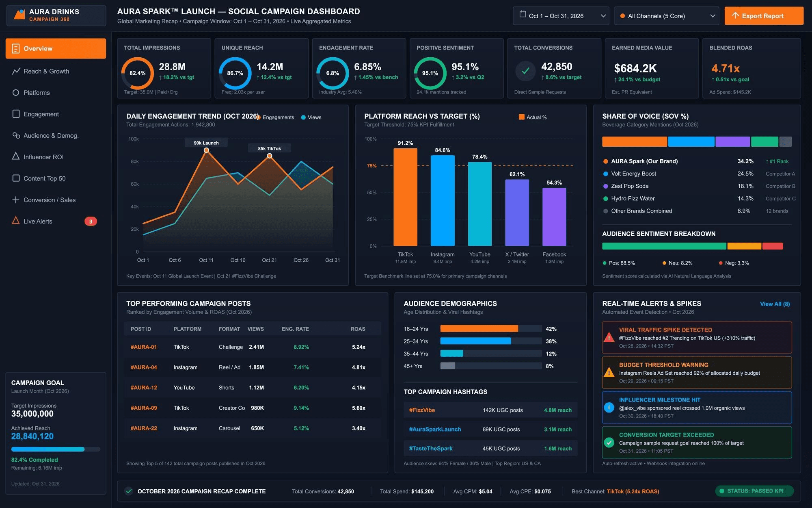
Task: Click the viral traffic spike alert icon
Action: [609, 338]
